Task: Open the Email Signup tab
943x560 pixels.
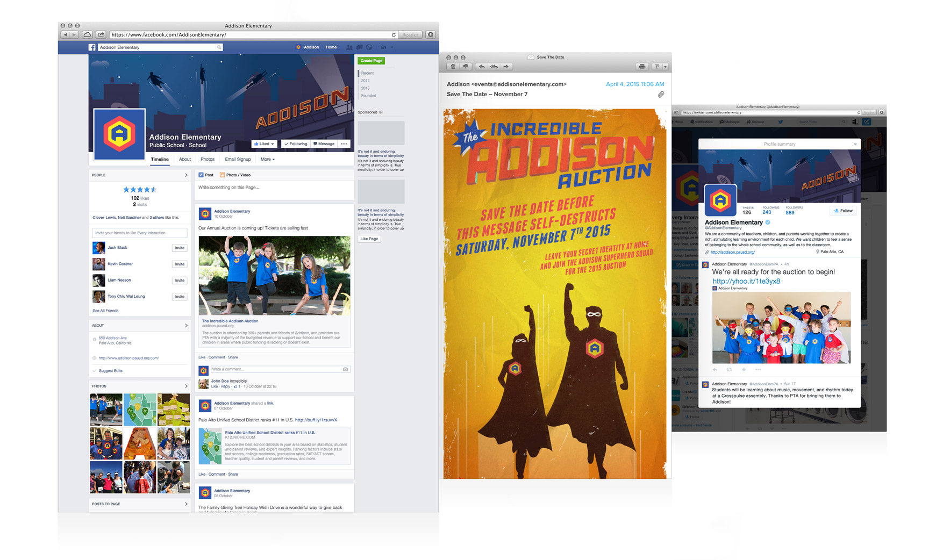Action: tap(238, 159)
